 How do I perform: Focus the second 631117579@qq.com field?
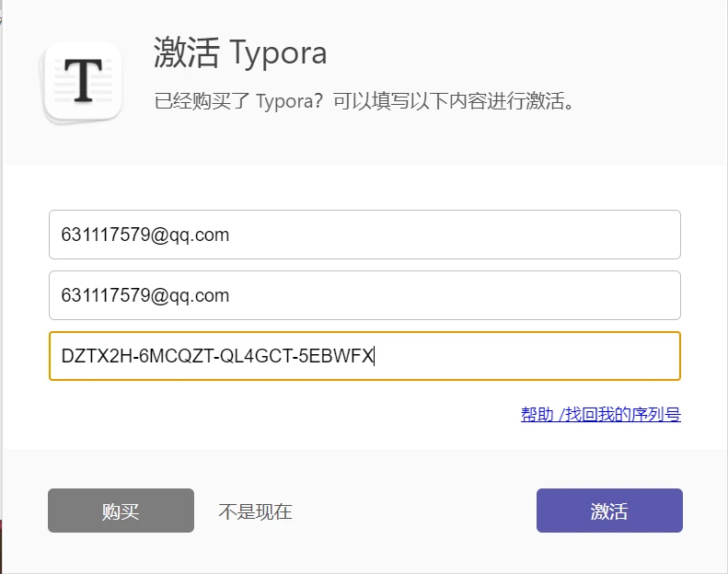pyautogui.click(x=364, y=295)
